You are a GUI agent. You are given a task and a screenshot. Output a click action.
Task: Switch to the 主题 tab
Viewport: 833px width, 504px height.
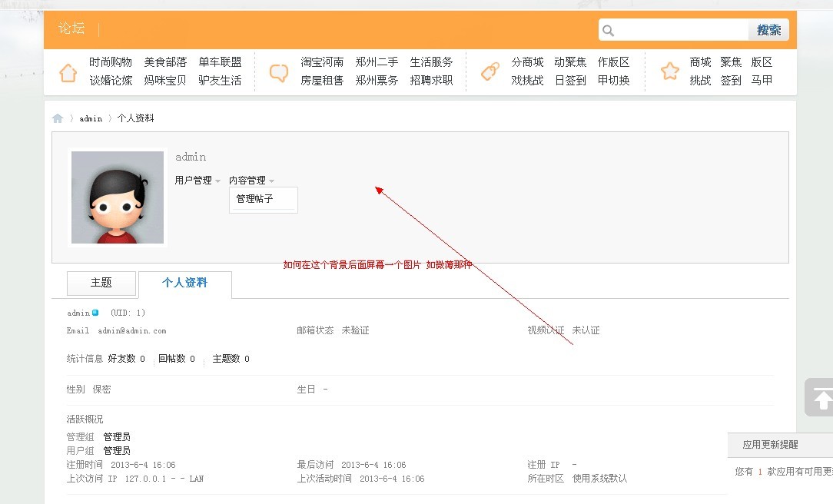click(x=101, y=283)
